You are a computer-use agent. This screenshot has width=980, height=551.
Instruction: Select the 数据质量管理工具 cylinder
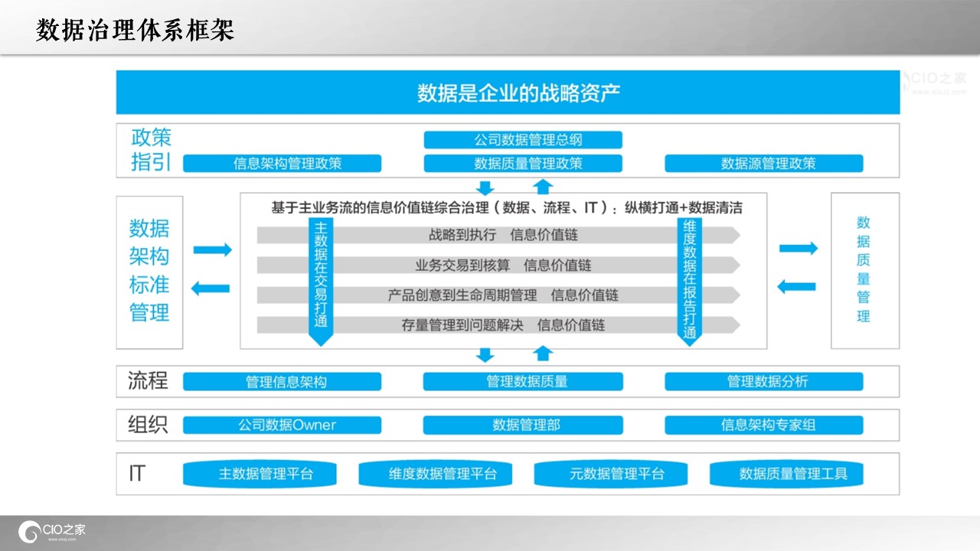click(787, 474)
